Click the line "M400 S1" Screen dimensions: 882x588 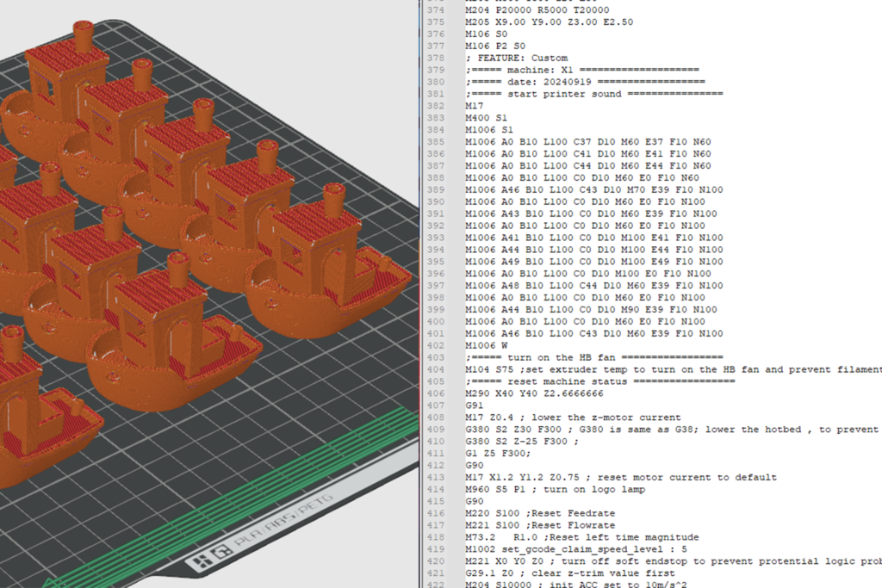[x=486, y=118]
